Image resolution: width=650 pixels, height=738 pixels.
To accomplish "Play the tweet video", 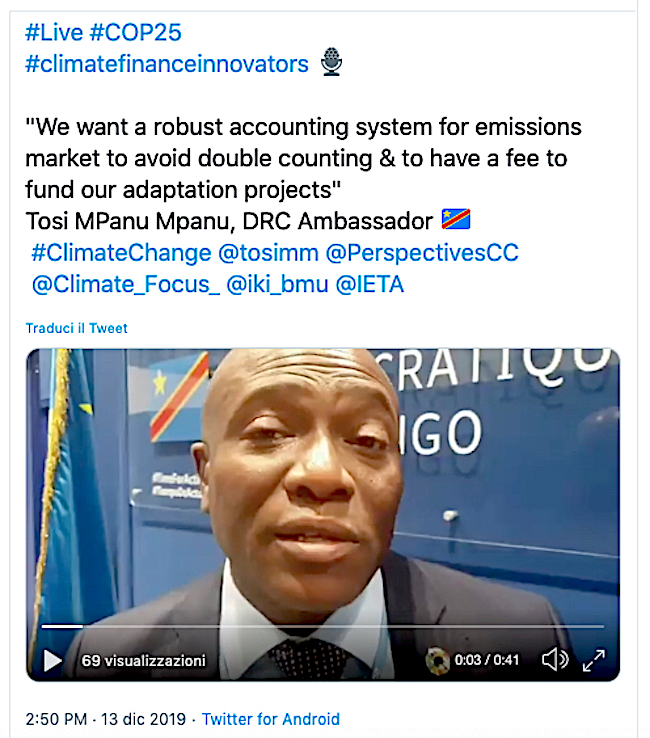I will coord(52,660).
